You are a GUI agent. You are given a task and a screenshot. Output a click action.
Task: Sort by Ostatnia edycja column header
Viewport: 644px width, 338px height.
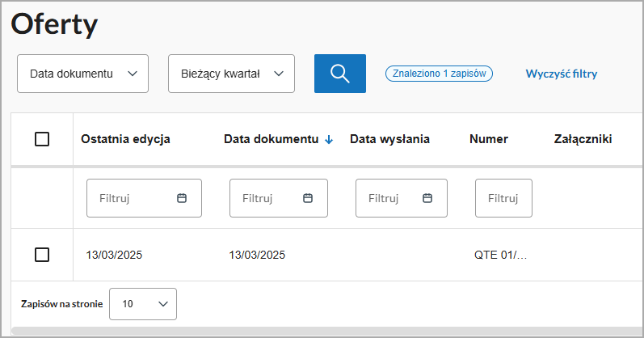pos(125,139)
